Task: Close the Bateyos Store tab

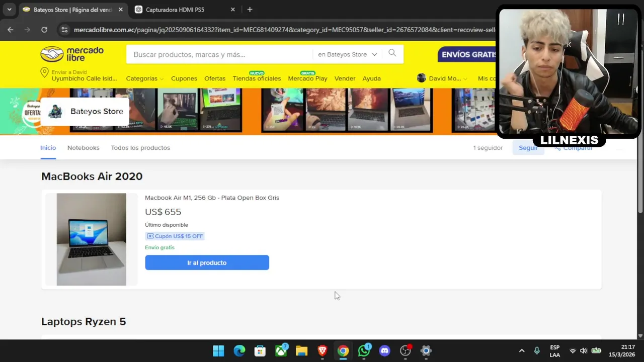Action: 121,10
